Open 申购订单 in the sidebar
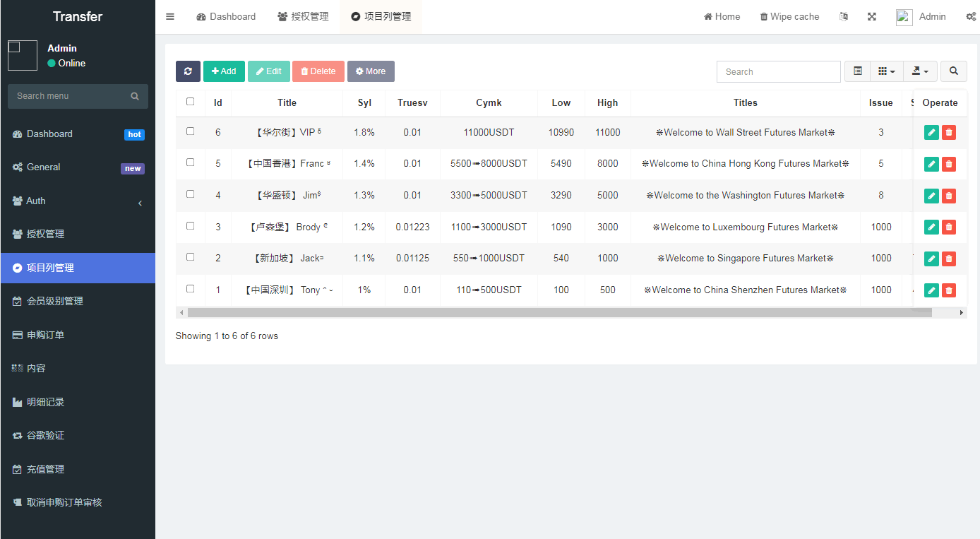This screenshot has height=539, width=980. pos(45,335)
